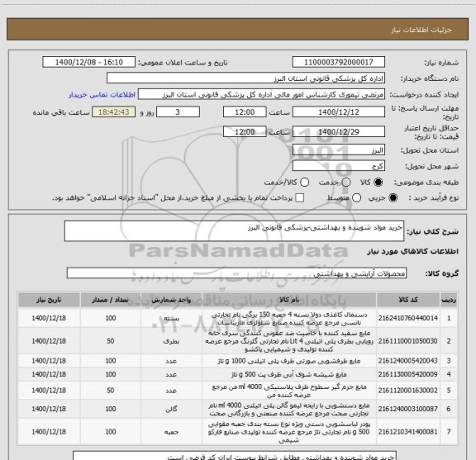Click the remaining time 18:42:43 field
Viewport: 476px width, 460px height.
[114, 112]
